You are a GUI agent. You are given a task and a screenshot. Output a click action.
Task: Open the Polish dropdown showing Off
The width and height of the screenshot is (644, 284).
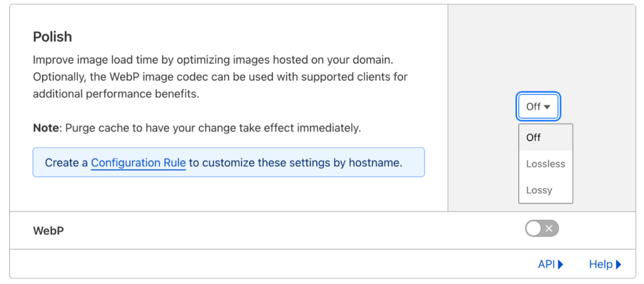pos(538,107)
